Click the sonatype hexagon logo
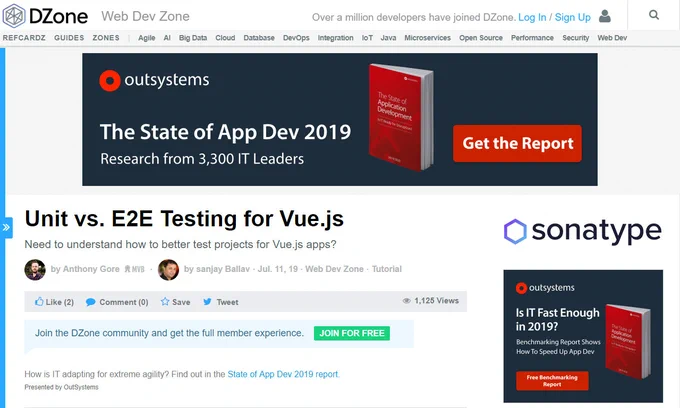This screenshot has width=680, height=408. 515,231
